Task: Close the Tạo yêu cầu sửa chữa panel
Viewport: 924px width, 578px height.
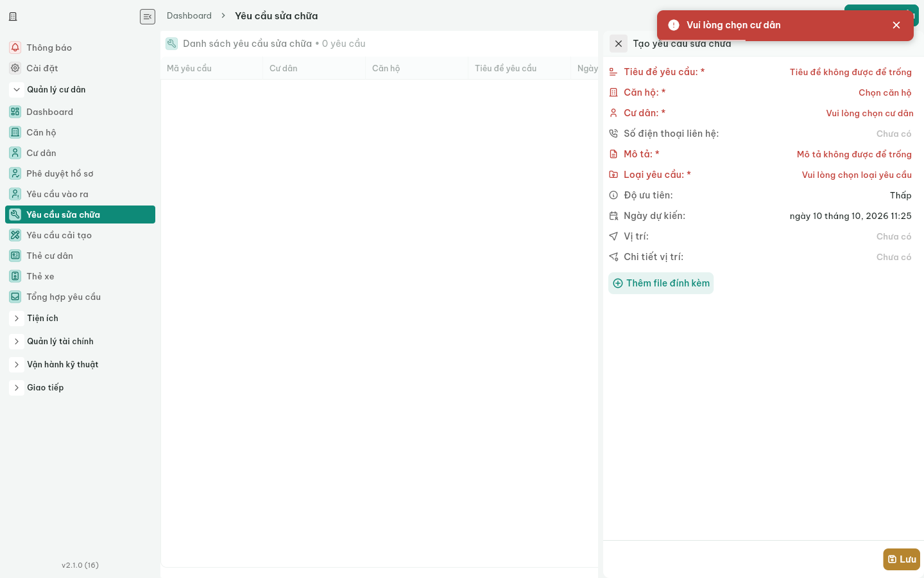Action: [619, 44]
